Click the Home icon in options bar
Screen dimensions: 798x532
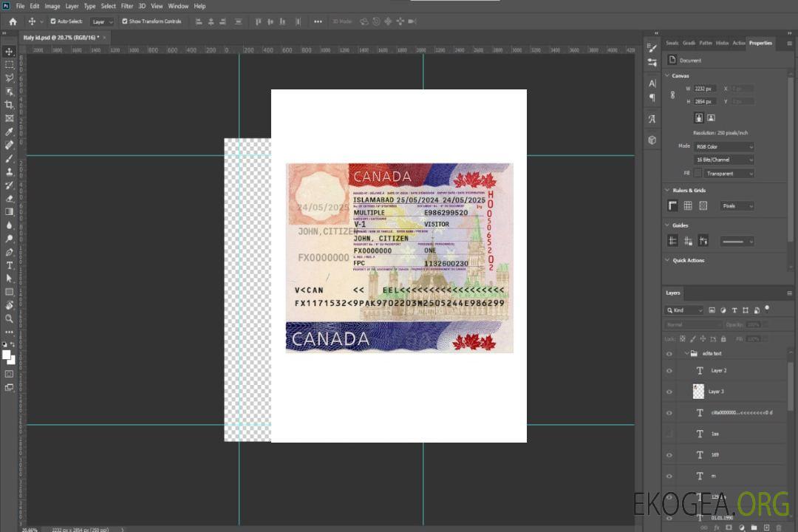pyautogui.click(x=13, y=21)
